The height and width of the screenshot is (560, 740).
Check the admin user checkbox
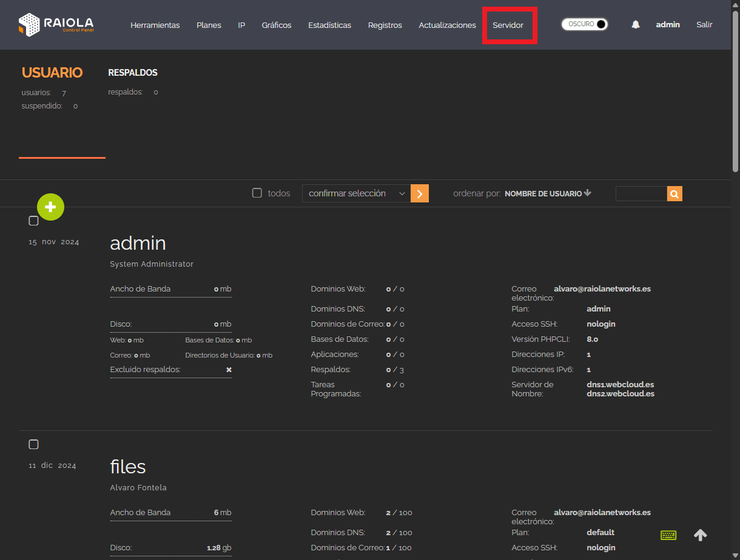34,221
